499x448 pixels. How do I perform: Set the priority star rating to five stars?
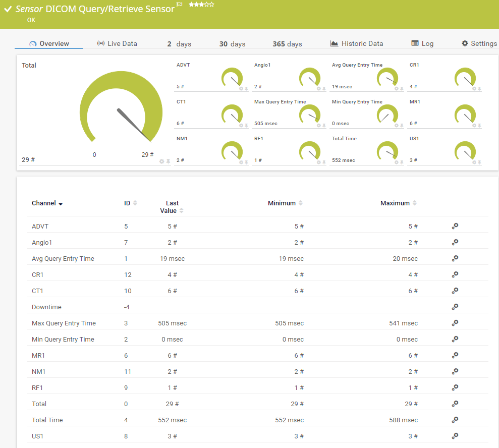pyautogui.click(x=212, y=5)
